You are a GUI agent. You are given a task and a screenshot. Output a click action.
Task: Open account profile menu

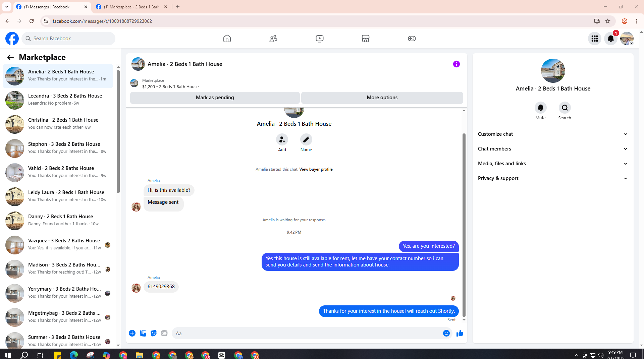[627, 39]
